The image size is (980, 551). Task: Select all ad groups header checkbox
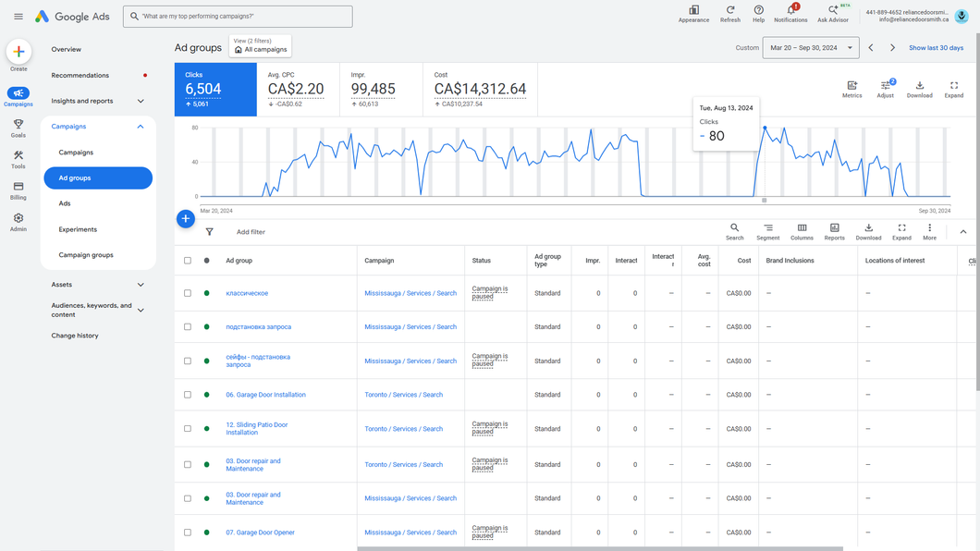[188, 261]
